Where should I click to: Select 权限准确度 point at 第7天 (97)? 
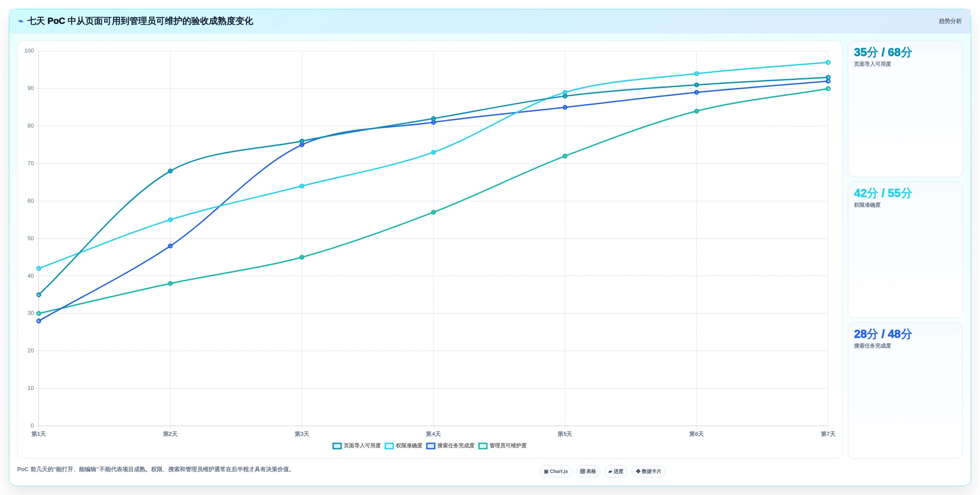[x=828, y=62]
